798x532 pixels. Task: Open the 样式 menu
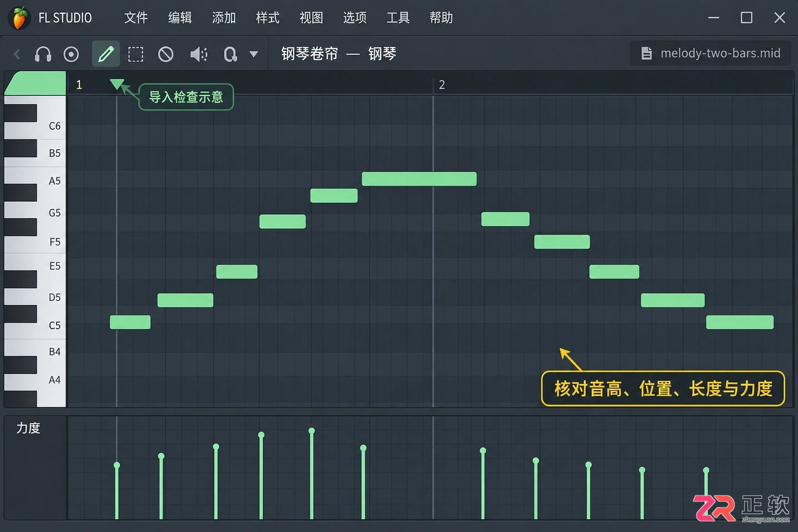(268, 18)
